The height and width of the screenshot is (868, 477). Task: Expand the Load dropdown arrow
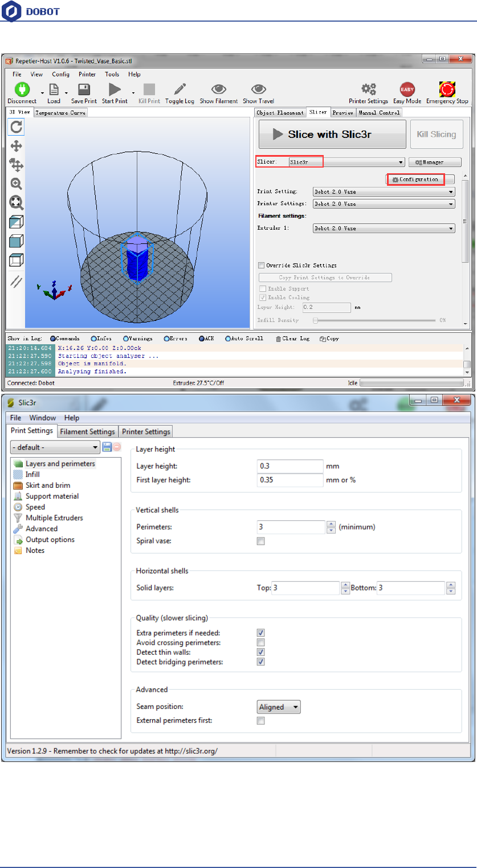(67, 92)
